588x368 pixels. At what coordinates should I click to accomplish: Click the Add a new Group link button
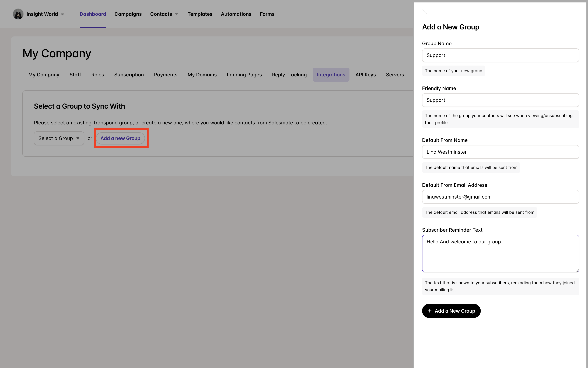click(x=121, y=138)
